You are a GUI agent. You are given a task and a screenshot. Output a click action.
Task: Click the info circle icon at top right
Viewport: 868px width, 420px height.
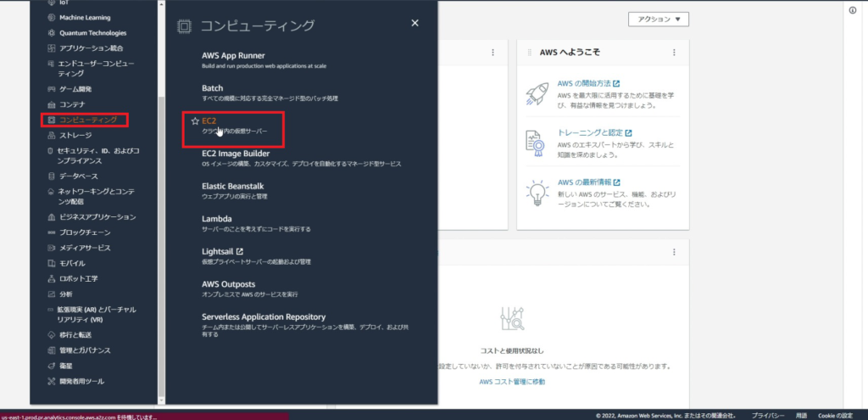852,10
